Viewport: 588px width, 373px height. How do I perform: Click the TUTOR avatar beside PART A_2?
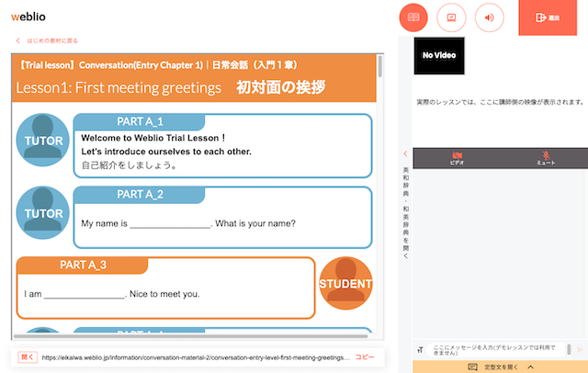[x=43, y=212]
